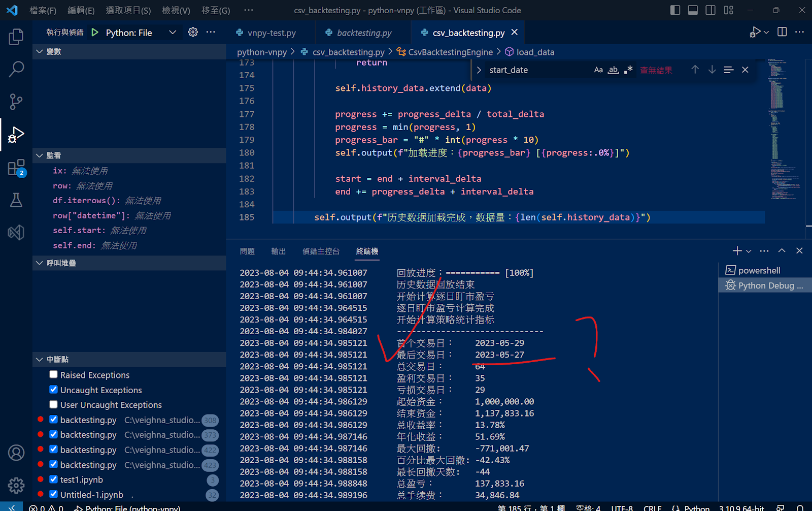The image size is (812, 511).
Task: Maximize the panel size
Action: point(782,250)
